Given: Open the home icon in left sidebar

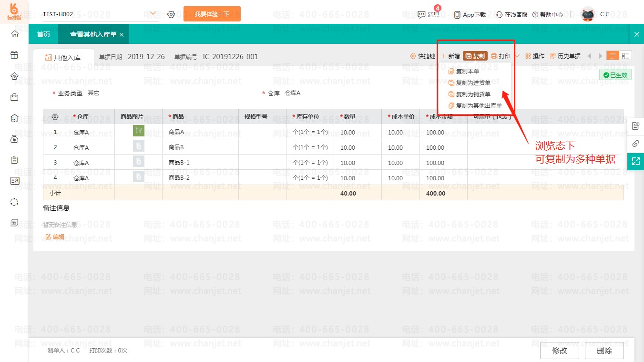Looking at the screenshot, I should tap(14, 34).
